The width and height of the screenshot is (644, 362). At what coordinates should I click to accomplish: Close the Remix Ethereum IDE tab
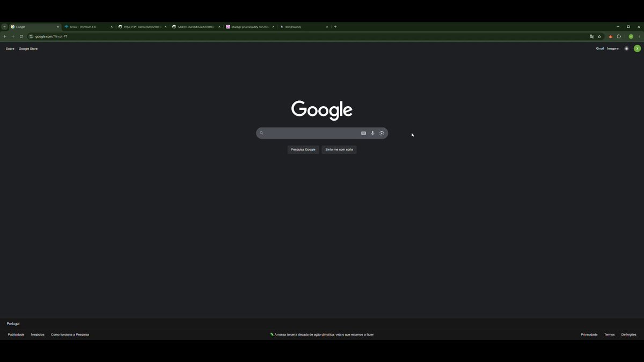[112, 26]
